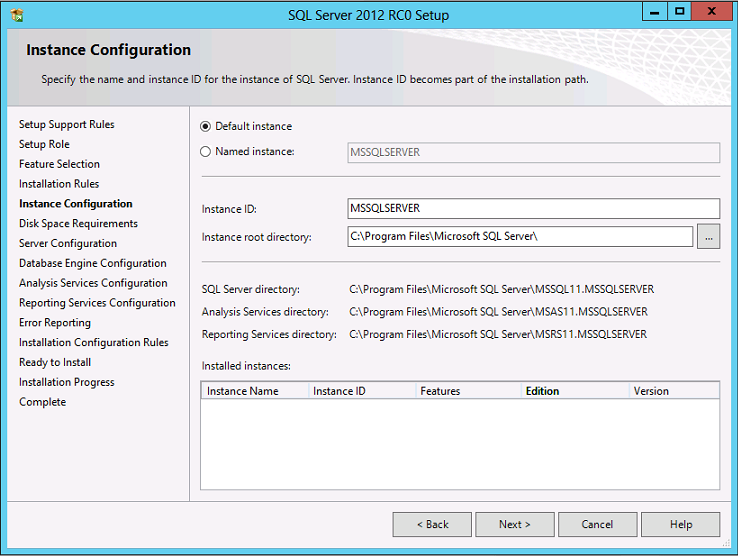Cancel the SQL Server setup
The image size is (738, 556).
[x=597, y=524]
